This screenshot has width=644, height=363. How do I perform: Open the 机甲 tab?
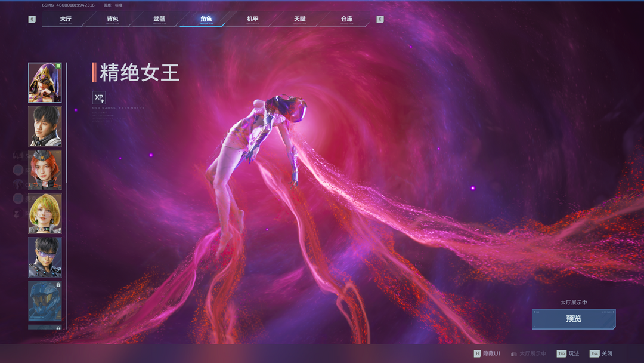tap(253, 19)
